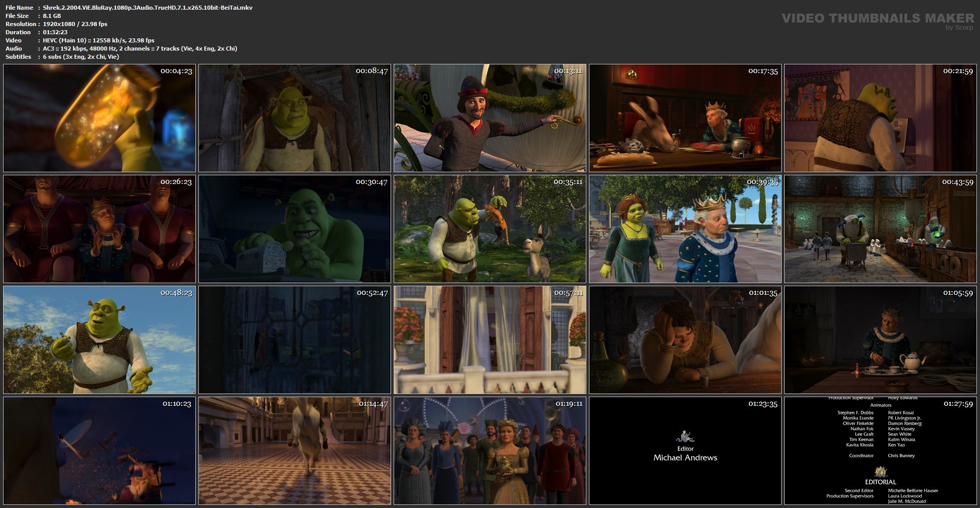Open the checkered hallway frame at 01:14:47
980x508 pixels.
(294, 451)
